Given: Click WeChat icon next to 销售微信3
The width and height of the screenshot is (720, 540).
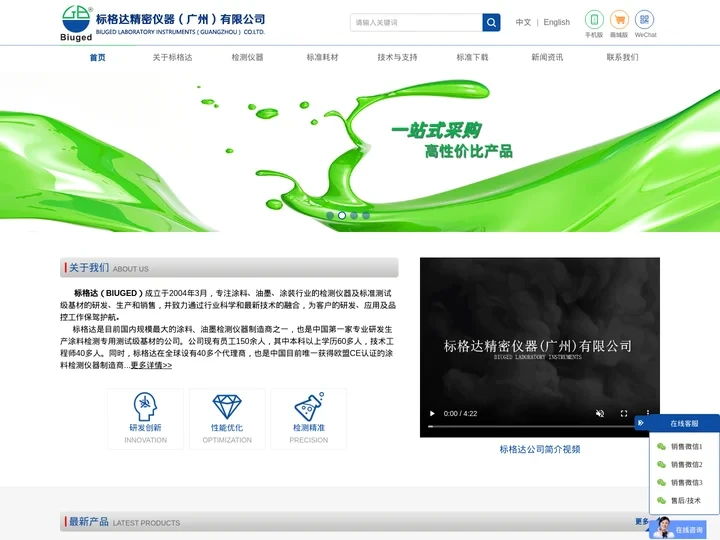Looking at the screenshot, I should click(x=661, y=482).
